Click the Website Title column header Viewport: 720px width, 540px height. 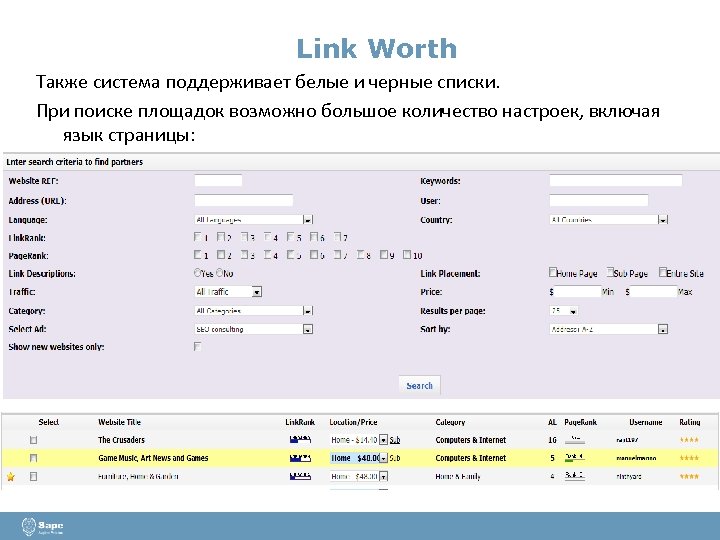(x=119, y=422)
